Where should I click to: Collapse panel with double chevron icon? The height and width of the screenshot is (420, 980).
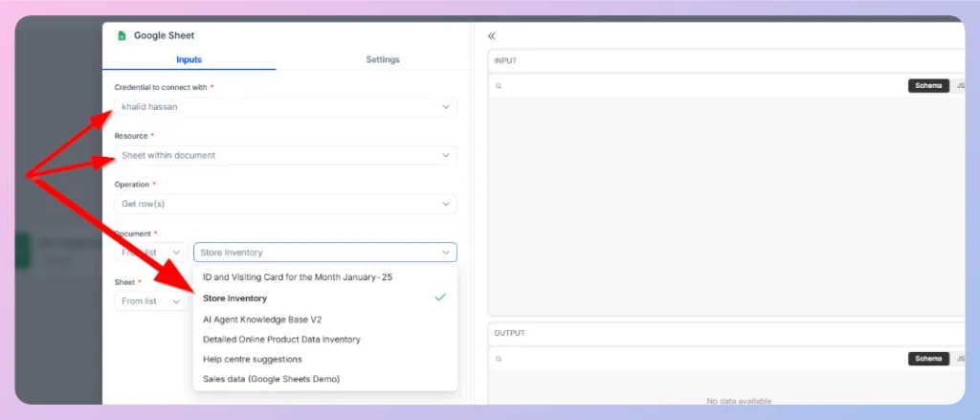[x=491, y=36]
